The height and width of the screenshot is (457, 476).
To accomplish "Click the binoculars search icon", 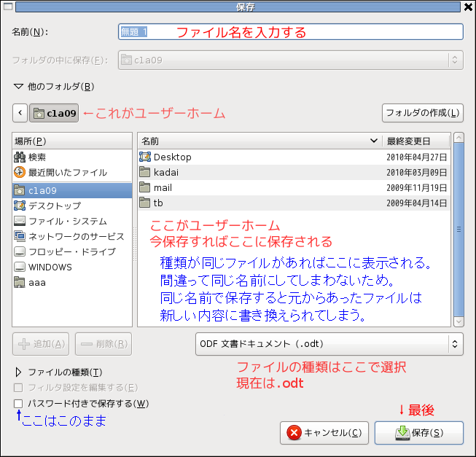I will 20,157.
